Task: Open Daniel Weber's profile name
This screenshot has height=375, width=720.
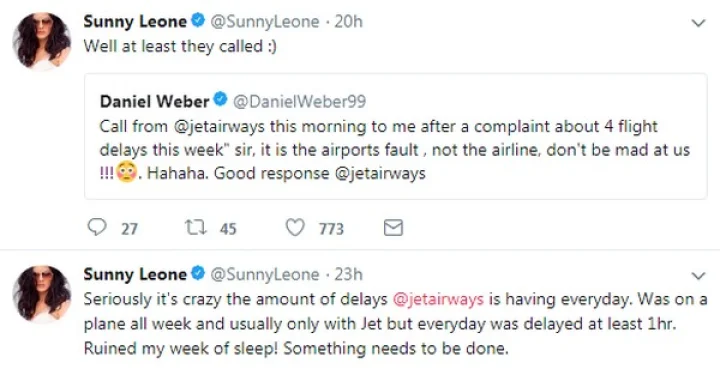Action: (x=154, y=101)
